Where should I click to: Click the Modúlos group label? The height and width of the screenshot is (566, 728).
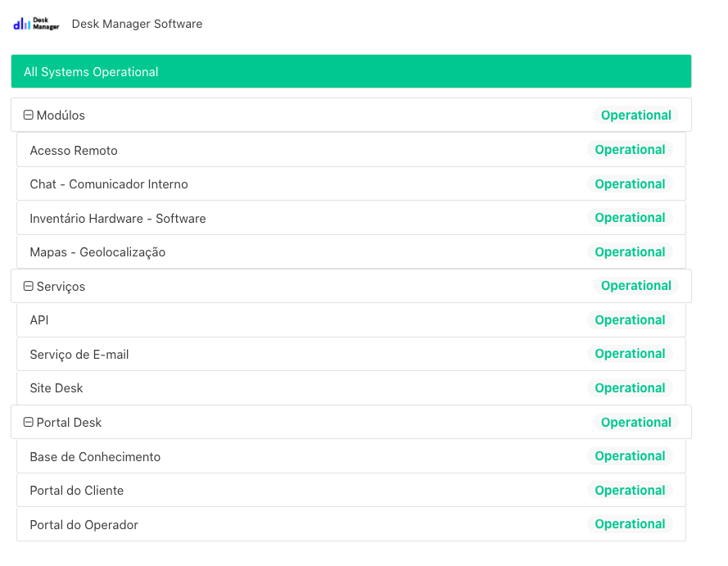pyautogui.click(x=61, y=115)
